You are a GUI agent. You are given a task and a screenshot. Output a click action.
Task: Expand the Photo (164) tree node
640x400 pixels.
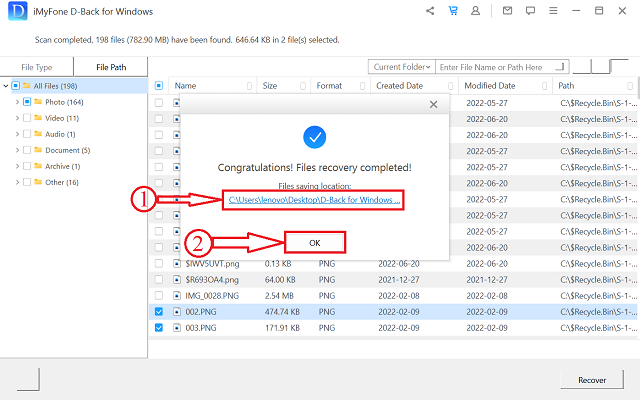click(17, 102)
